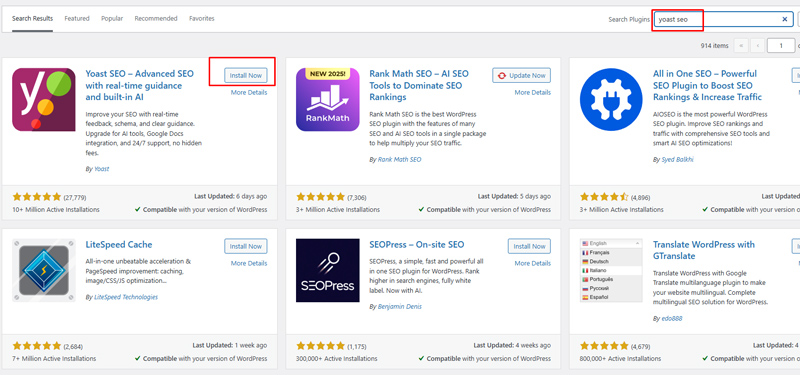The height and width of the screenshot is (375, 800).
Task: Open the SEOPress – On-site SEO title
Action: click(417, 245)
